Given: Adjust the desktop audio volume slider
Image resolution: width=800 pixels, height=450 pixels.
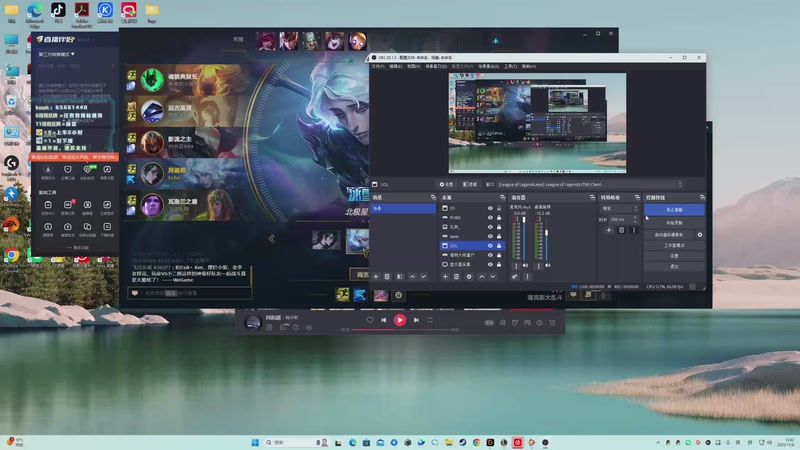Looking at the screenshot, I should 546,237.
